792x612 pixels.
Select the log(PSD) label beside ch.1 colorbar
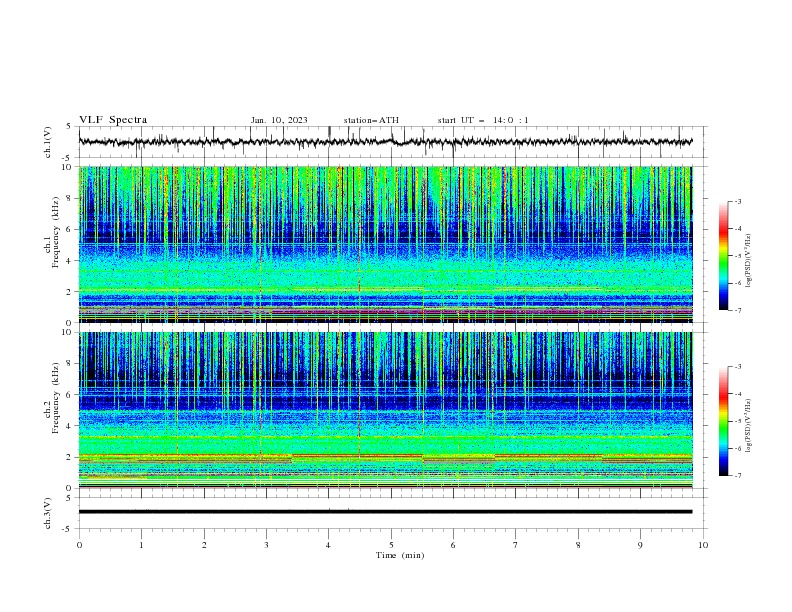tap(749, 261)
